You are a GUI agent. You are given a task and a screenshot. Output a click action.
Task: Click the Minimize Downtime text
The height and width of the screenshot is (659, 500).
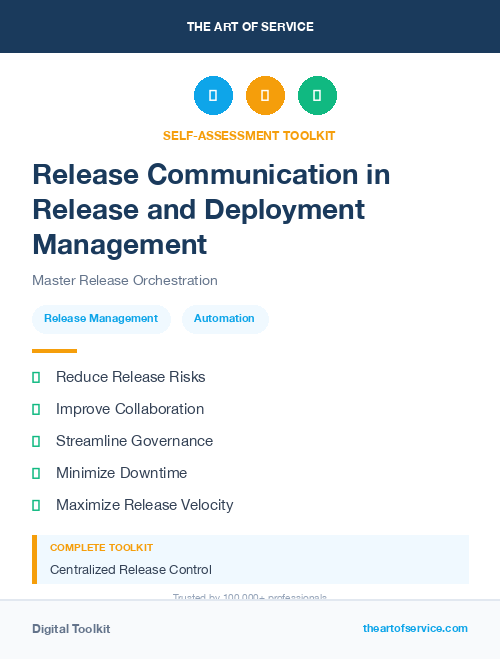click(x=121, y=473)
